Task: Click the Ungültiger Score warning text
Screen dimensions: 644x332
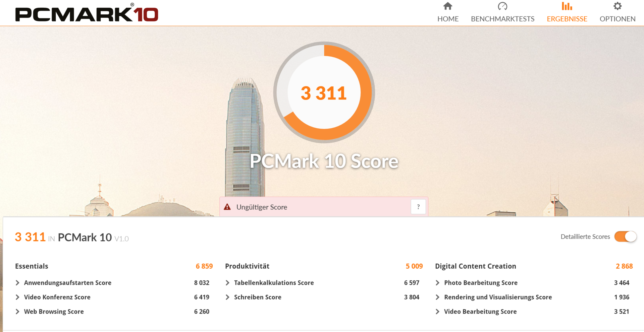Action: [x=262, y=207]
